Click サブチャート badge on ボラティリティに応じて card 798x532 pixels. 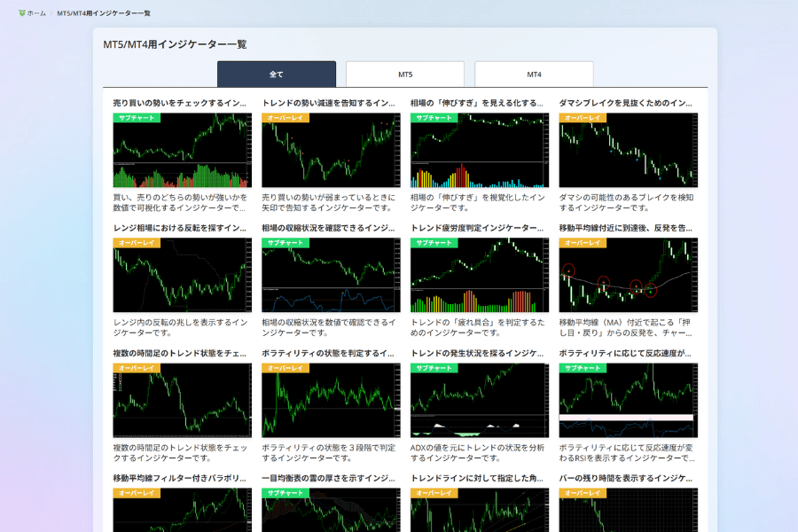point(583,368)
